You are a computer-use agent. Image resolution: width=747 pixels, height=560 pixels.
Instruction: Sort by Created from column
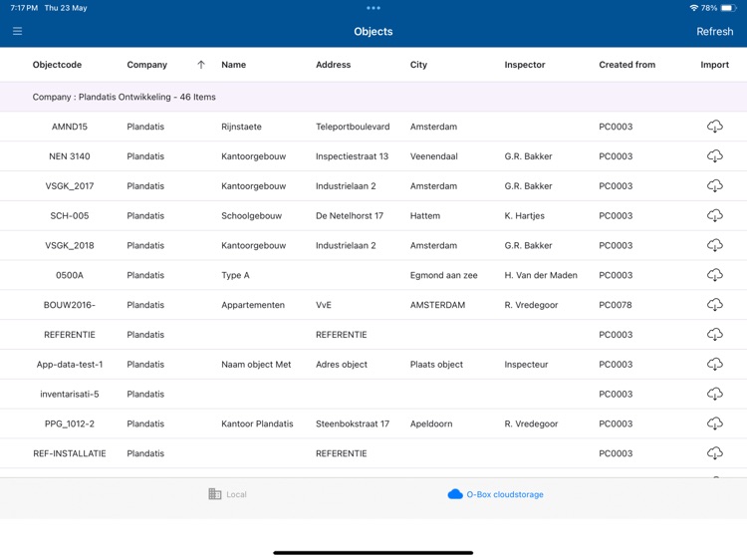point(626,65)
